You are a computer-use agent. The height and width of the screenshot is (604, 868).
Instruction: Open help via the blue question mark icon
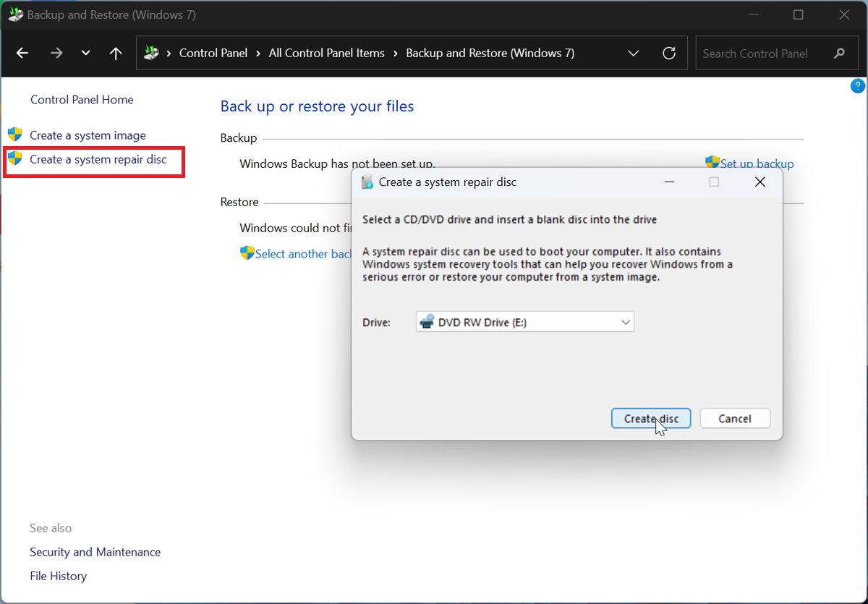[858, 85]
